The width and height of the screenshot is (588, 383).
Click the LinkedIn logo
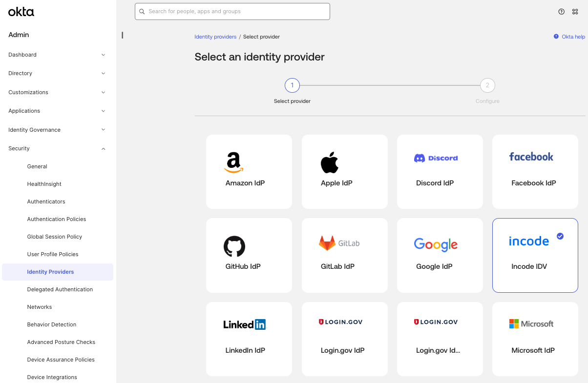pyautogui.click(x=245, y=324)
